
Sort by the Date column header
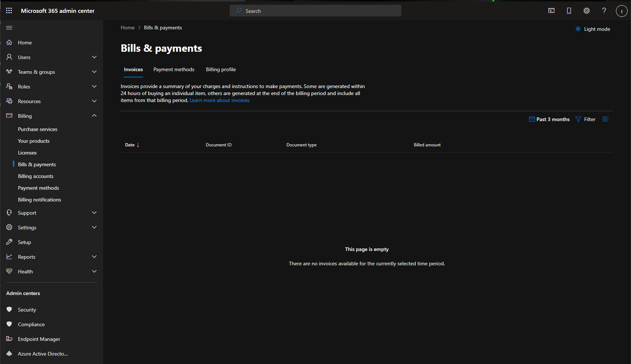click(x=132, y=145)
